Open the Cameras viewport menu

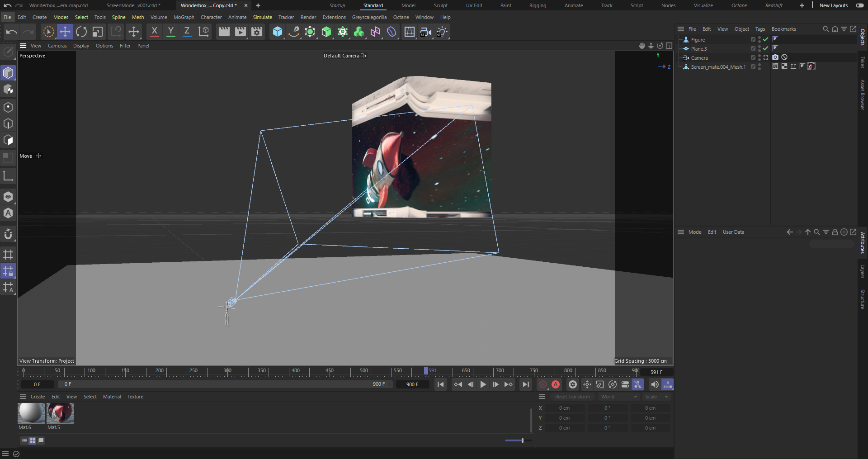click(x=57, y=46)
